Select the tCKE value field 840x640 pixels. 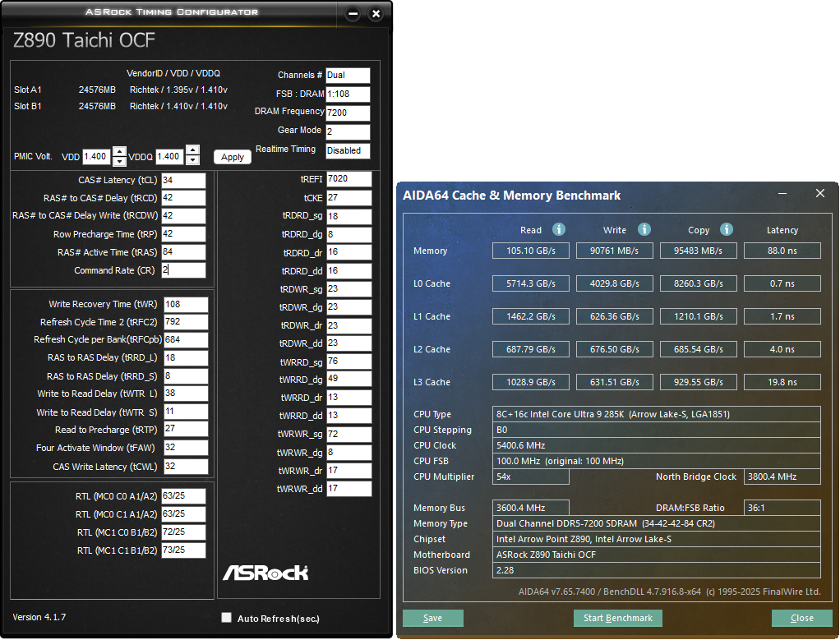348,198
